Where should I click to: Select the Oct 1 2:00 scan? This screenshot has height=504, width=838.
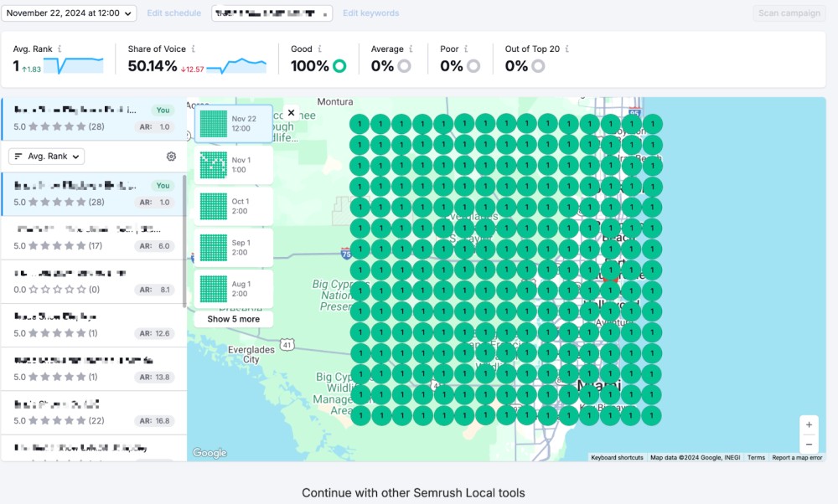click(x=234, y=206)
